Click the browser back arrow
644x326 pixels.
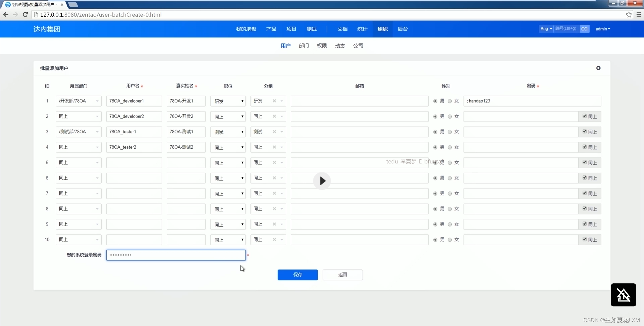[x=6, y=15]
